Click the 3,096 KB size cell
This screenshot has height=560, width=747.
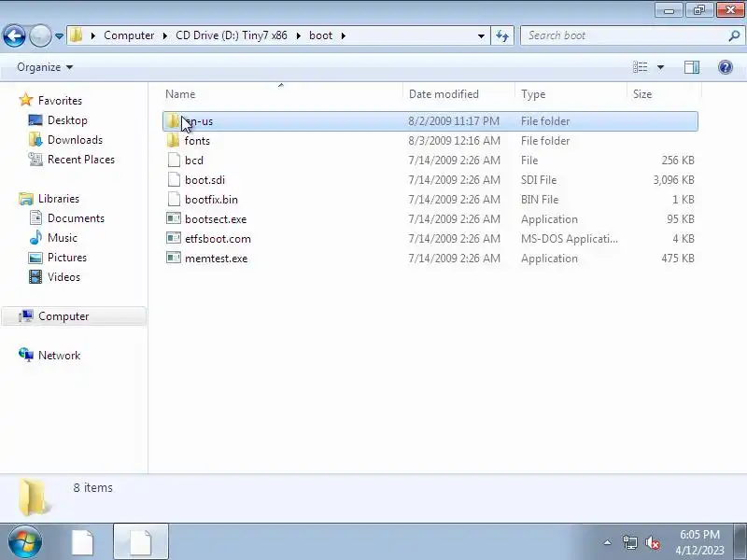673,179
